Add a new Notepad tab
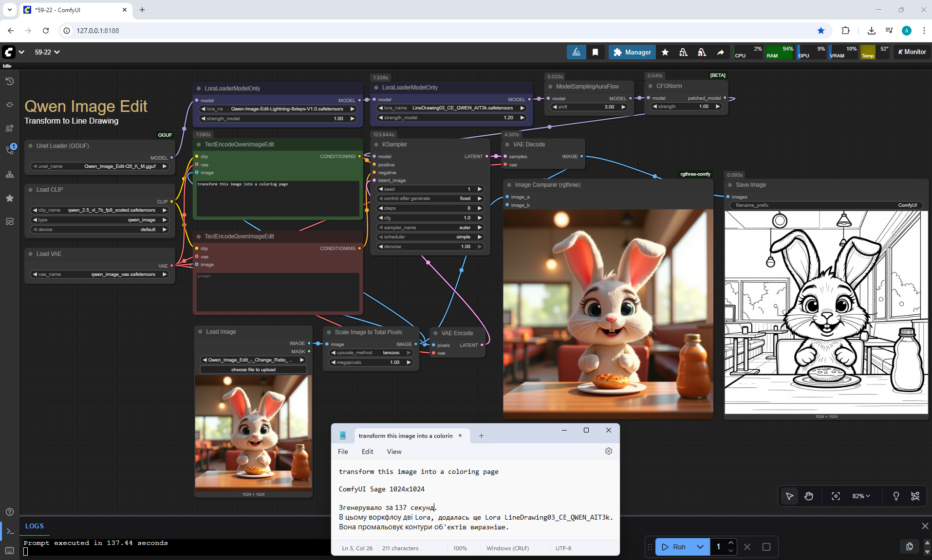 click(481, 436)
